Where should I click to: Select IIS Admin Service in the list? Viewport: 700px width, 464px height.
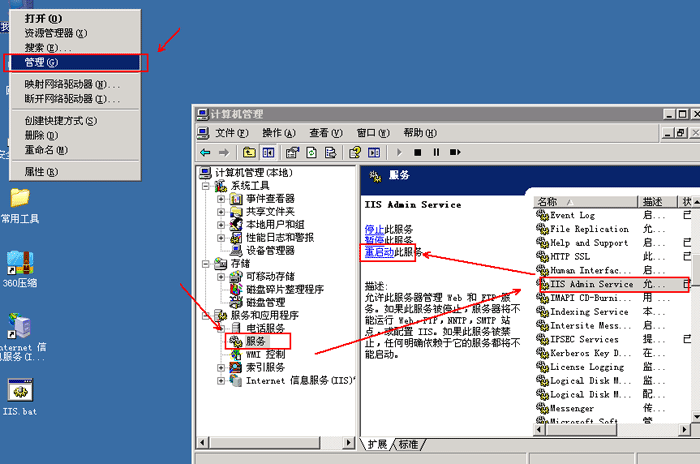pos(591,284)
